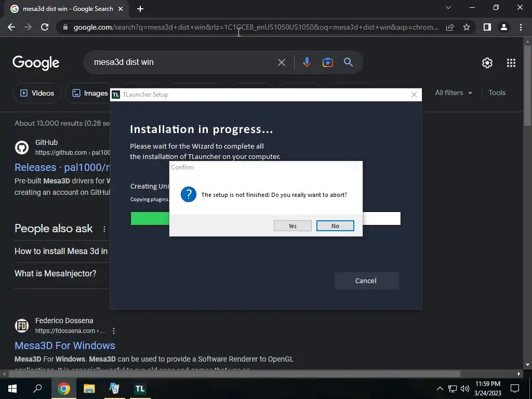532x399 pixels.
Task: Close the TLauncher Setup window
Action: 414,95
